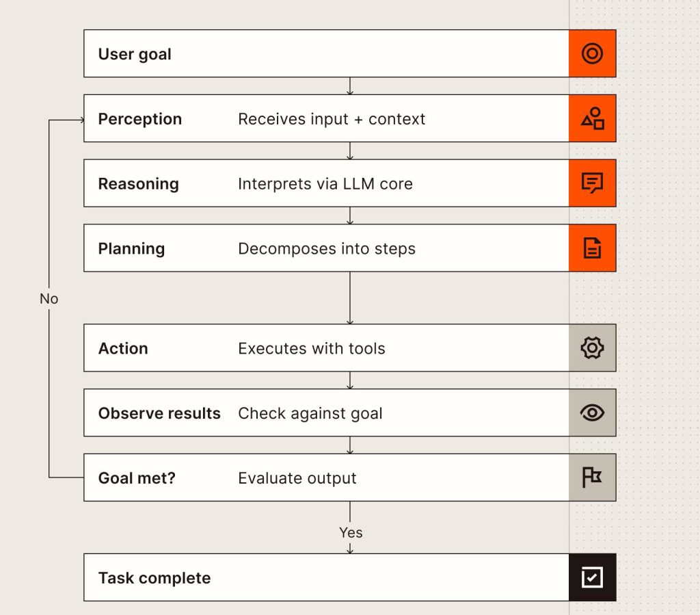The image size is (700, 615).
Task: Select the Reasoning heading
Action: (x=138, y=183)
